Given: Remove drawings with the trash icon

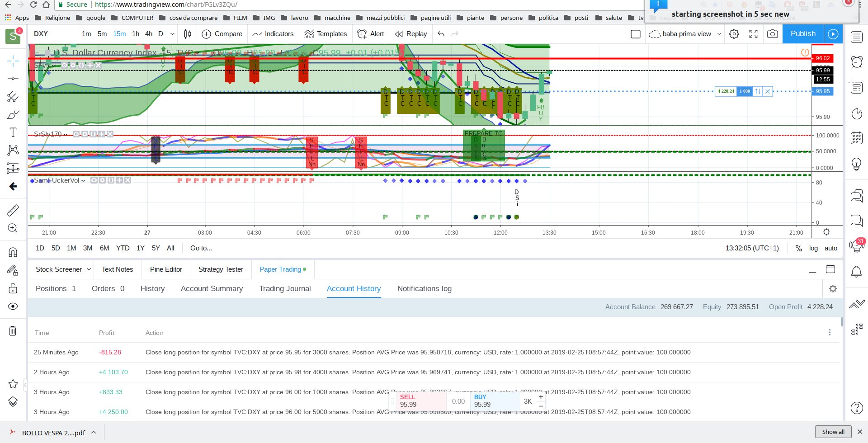Looking at the screenshot, I should coord(13,331).
